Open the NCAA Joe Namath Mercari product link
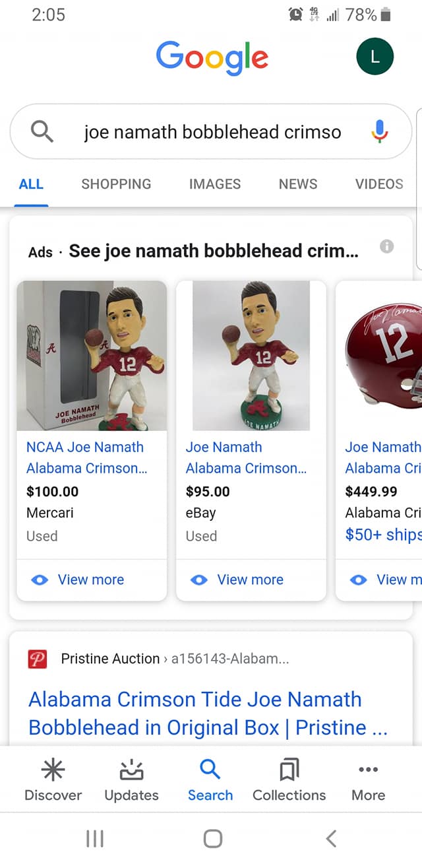Image resolution: width=422 pixels, height=868 pixels. 86,457
